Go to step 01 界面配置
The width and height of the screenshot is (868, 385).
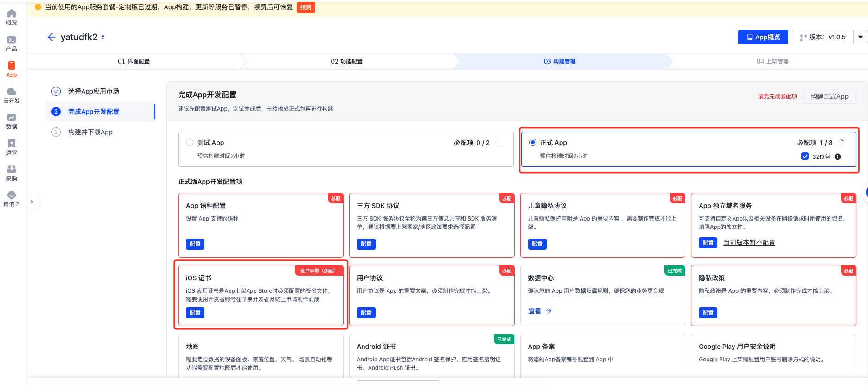pyautogui.click(x=134, y=62)
